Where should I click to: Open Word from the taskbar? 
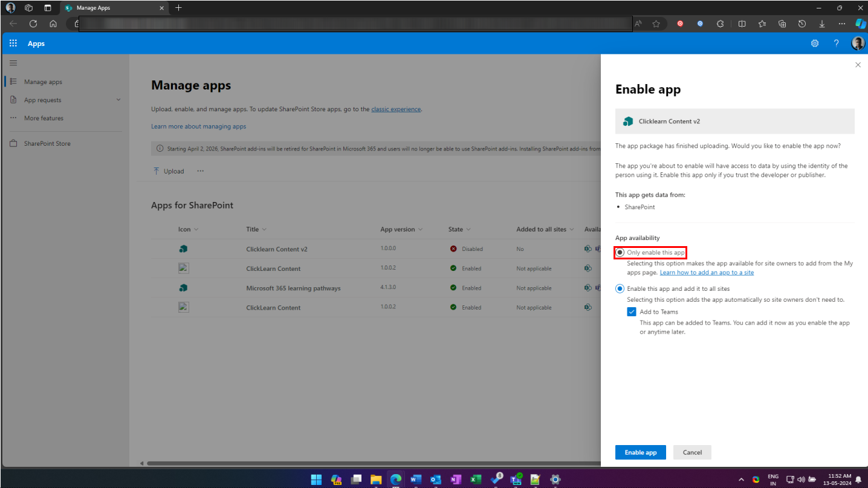(415, 480)
